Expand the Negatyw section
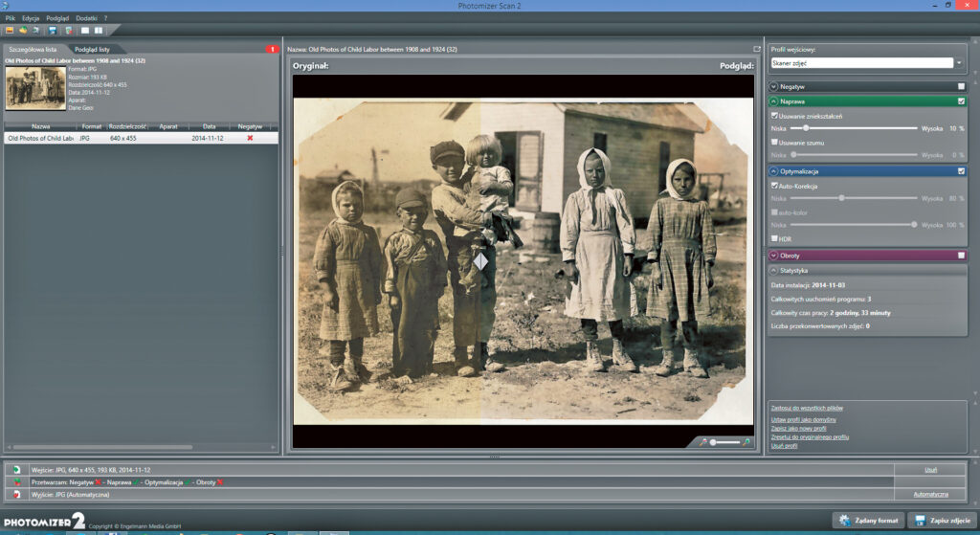 point(774,86)
